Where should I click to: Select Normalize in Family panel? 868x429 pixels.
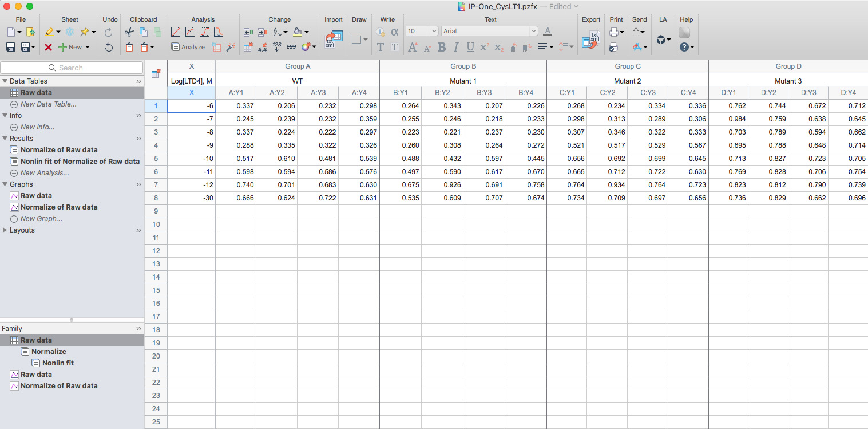pos(49,352)
